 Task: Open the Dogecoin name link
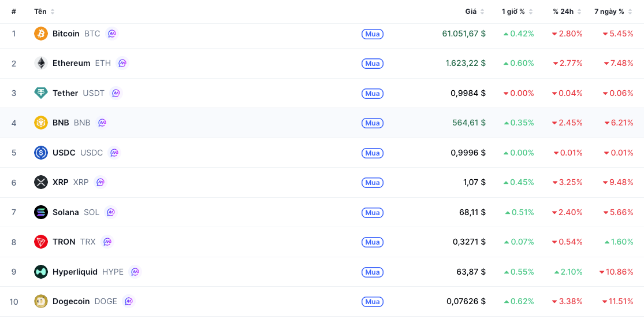71,302
